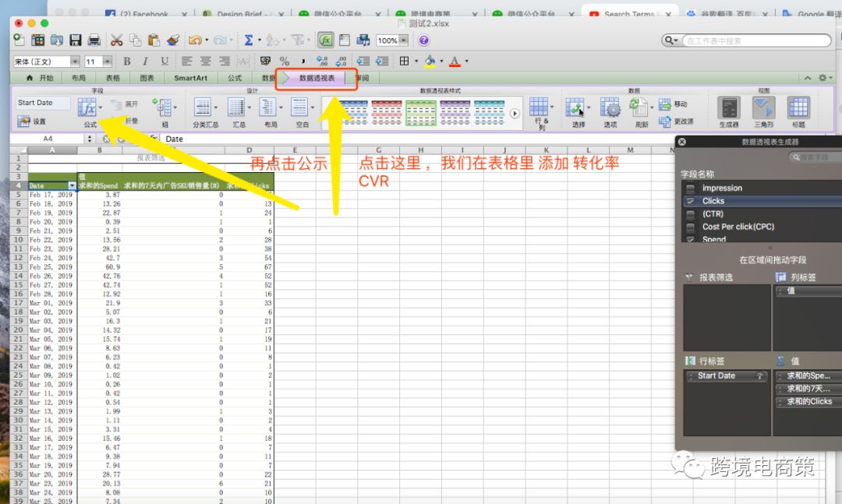Check the Cost Per click(CPC) checkbox
This screenshot has width=842, height=504.
pos(691,227)
